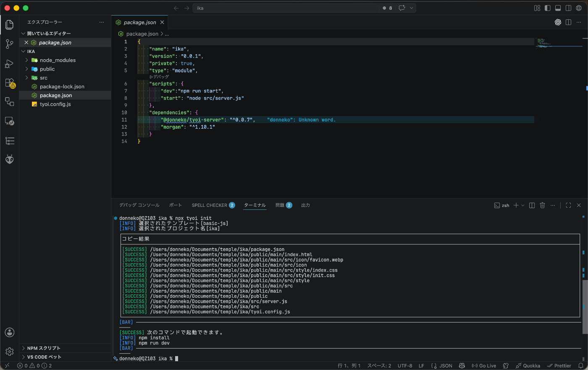This screenshot has width=588, height=370.
Task: Open the Extensions view
Action: [x=10, y=83]
